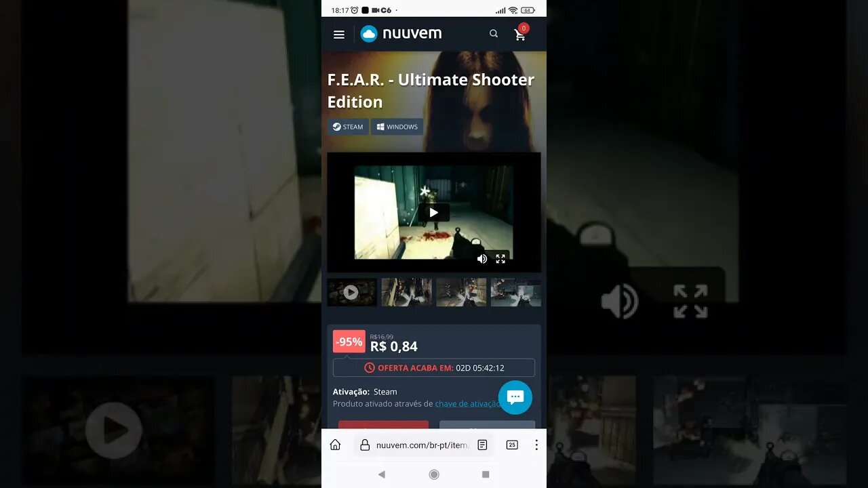The image size is (868, 488).
Task: Open the live chat bubble
Action: coord(515,397)
